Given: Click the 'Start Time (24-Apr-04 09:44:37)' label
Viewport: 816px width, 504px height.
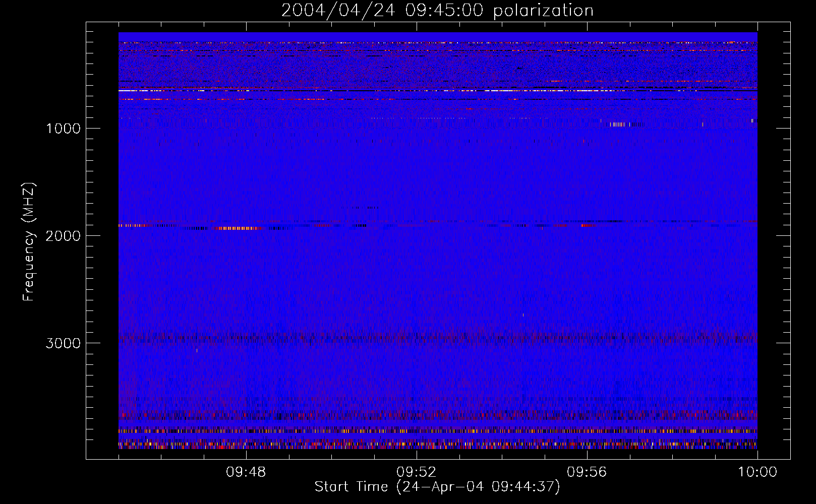Looking at the screenshot, I should coord(437,487).
